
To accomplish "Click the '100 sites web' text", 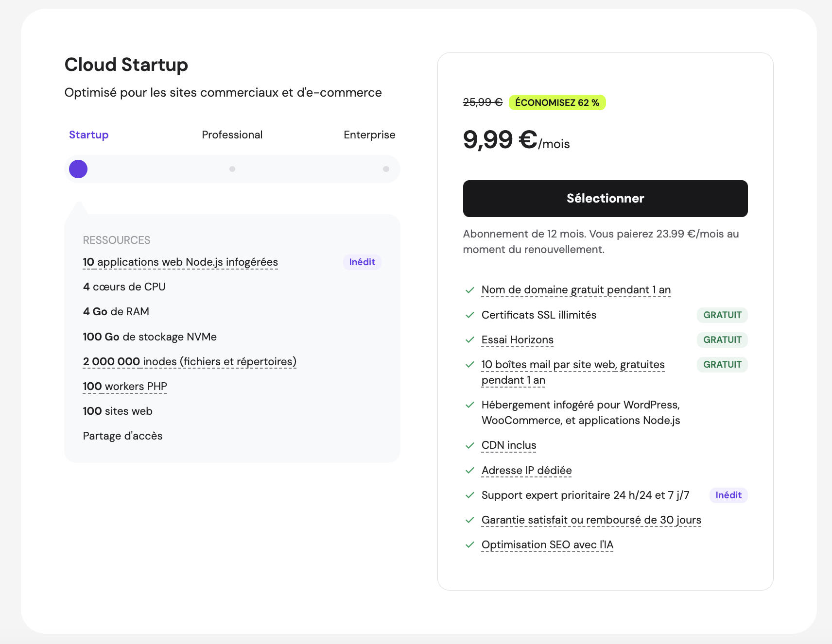I will click(x=118, y=411).
